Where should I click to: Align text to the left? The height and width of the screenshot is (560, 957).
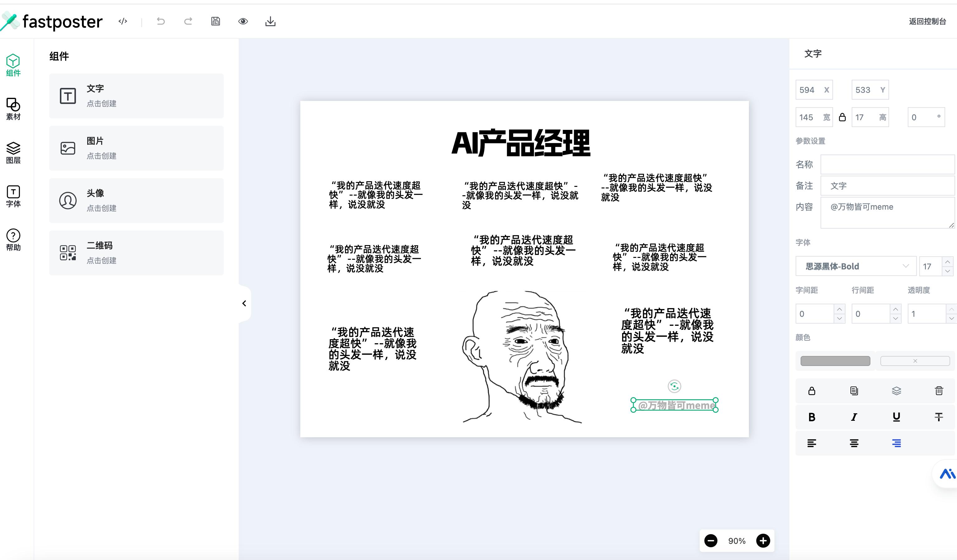click(x=812, y=443)
